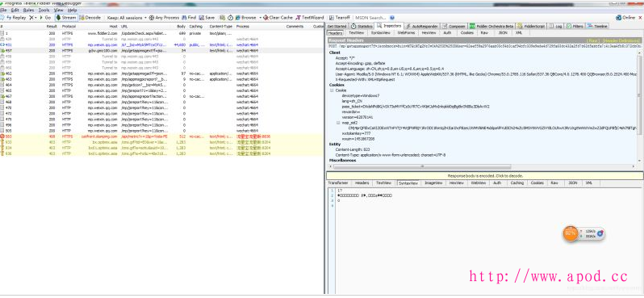Open the File menu
The height and width of the screenshot is (298, 644).
4,10
